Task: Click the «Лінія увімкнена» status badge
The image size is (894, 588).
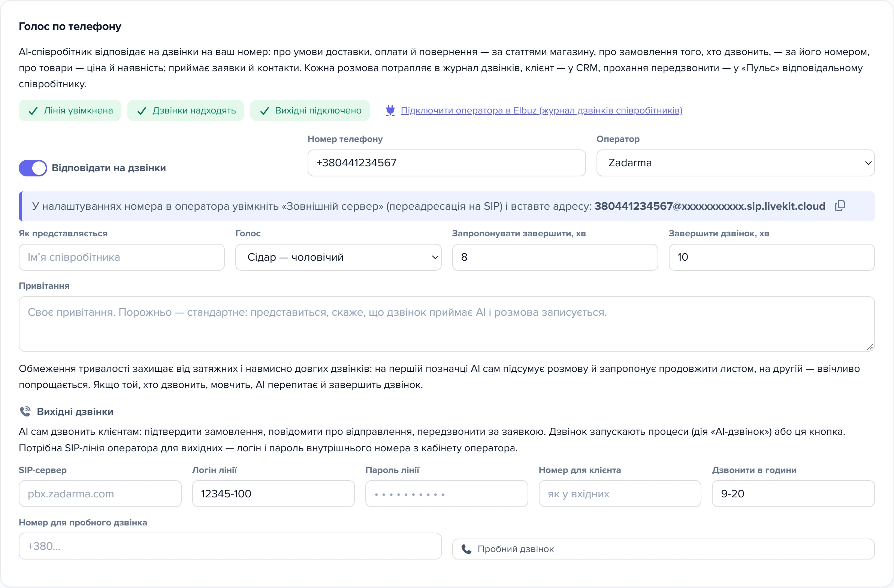Action: pyautogui.click(x=70, y=110)
